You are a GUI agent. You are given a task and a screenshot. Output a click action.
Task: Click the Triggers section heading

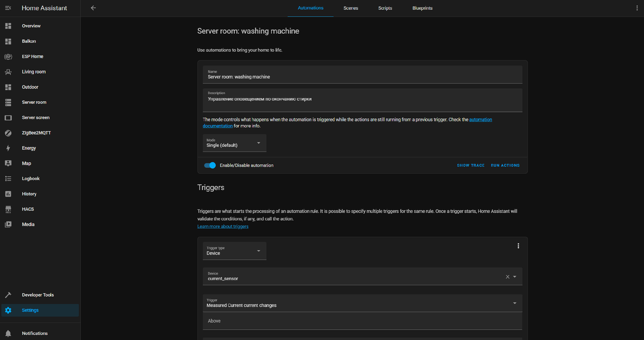coord(211,187)
